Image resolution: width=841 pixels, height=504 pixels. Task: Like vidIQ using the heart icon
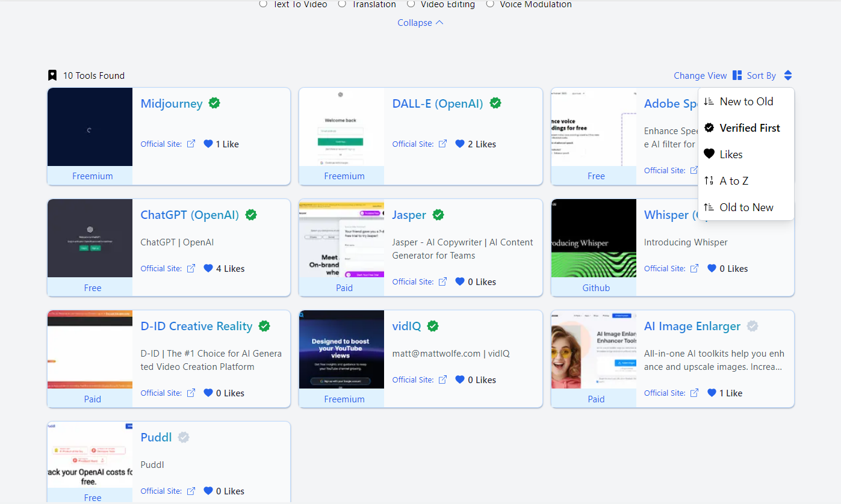click(460, 380)
